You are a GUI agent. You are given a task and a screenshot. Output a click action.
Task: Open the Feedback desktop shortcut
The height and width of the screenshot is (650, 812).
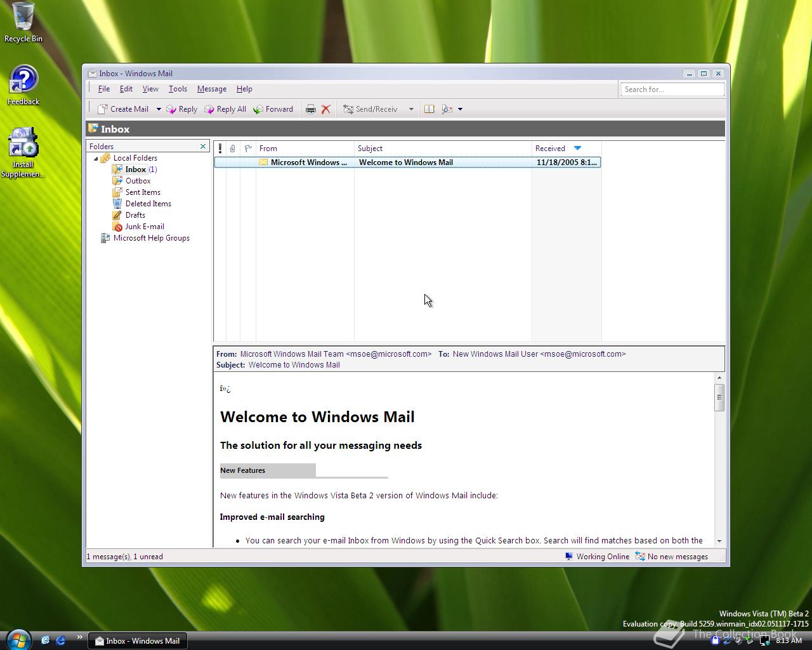(23, 85)
